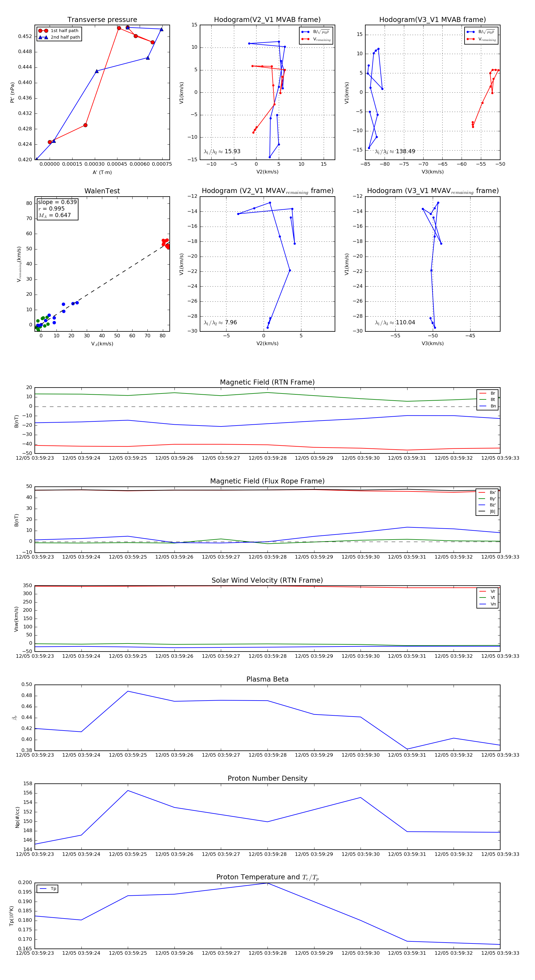The width and height of the screenshot is (535, 980).
Task: Click the 'Transverse pressure' plot title
Action: (x=102, y=20)
